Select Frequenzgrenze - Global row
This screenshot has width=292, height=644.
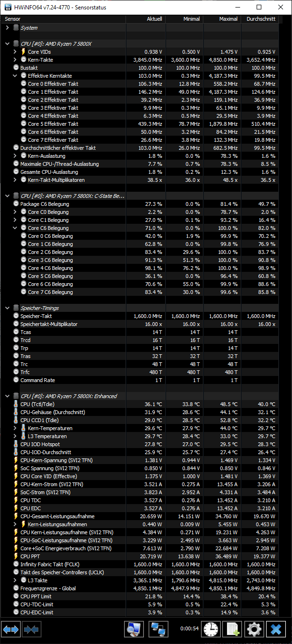pos(140,588)
